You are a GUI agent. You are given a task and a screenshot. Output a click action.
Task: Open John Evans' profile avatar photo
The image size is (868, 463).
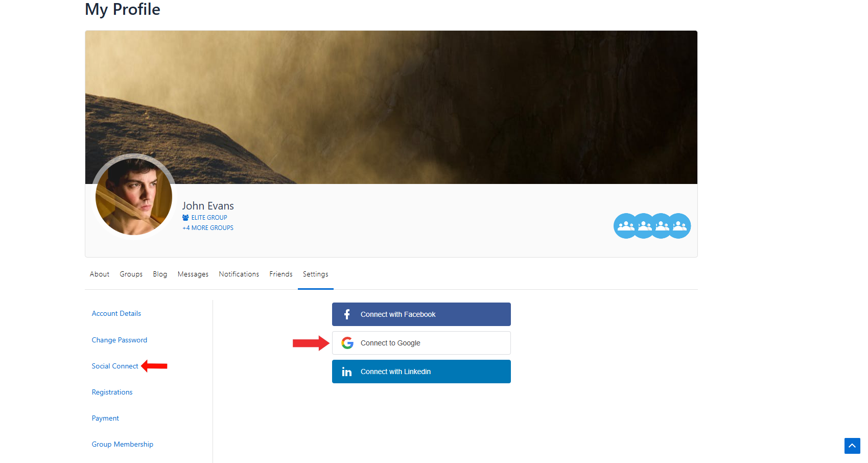134,196
